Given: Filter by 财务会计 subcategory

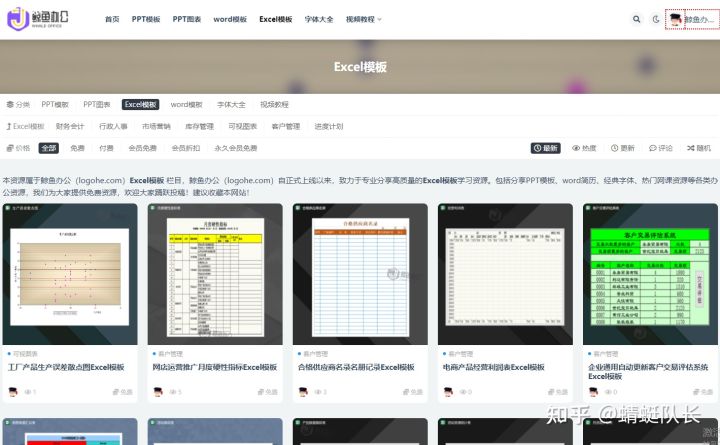Looking at the screenshot, I should point(70,126).
